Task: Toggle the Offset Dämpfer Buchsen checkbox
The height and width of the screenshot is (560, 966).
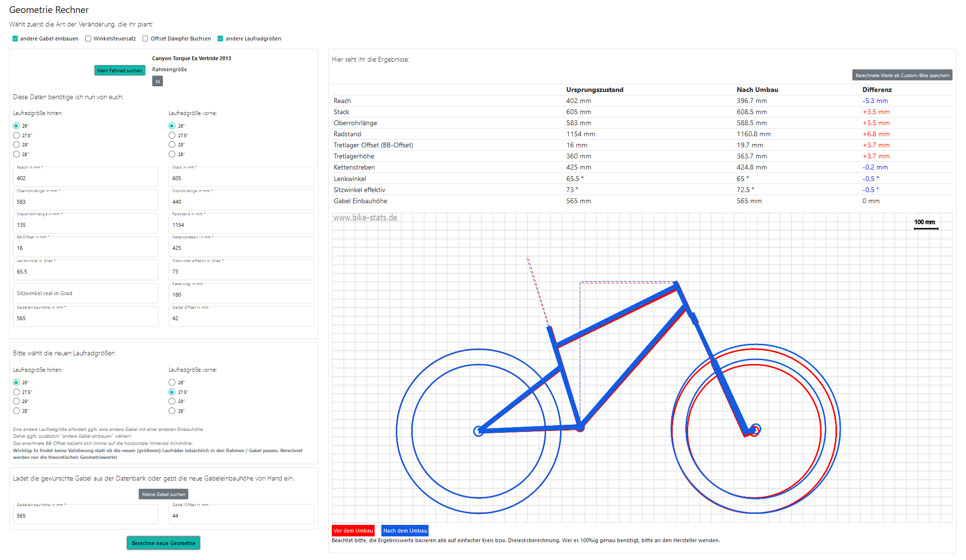Action: pyautogui.click(x=145, y=39)
